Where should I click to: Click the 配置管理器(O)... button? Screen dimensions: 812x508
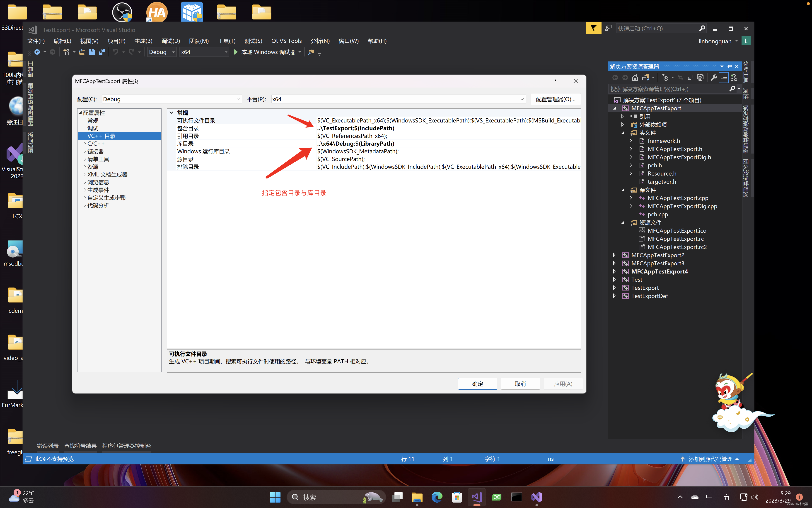(556, 99)
